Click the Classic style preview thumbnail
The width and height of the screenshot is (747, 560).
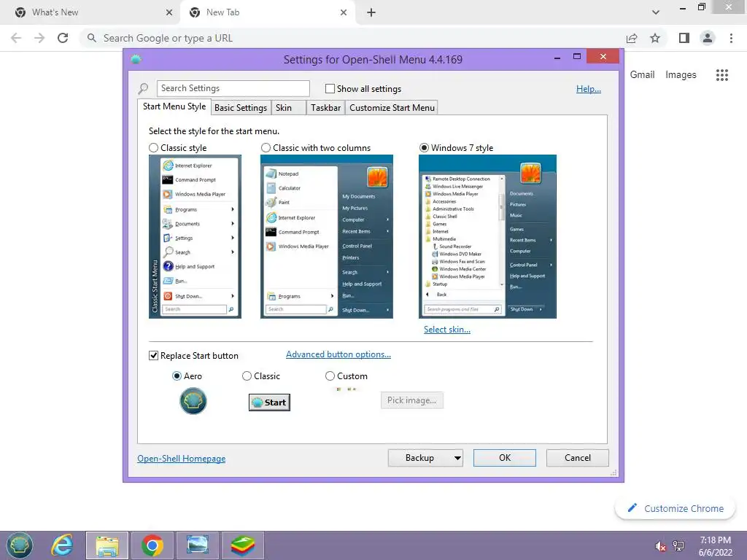(195, 237)
